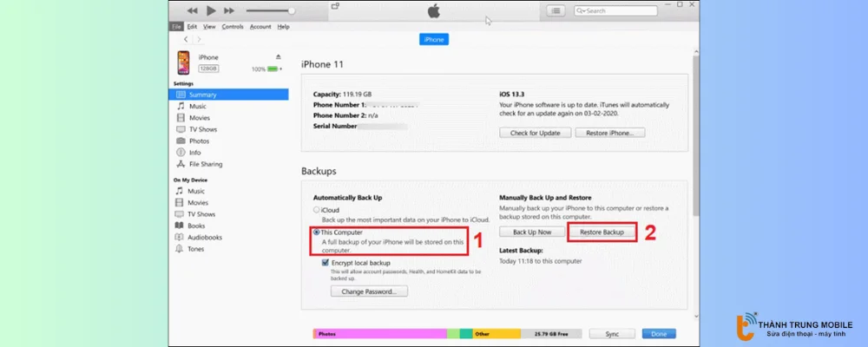This screenshot has height=347, width=868.
Task: Click the iPhone 11 heading
Action: pos(322,65)
